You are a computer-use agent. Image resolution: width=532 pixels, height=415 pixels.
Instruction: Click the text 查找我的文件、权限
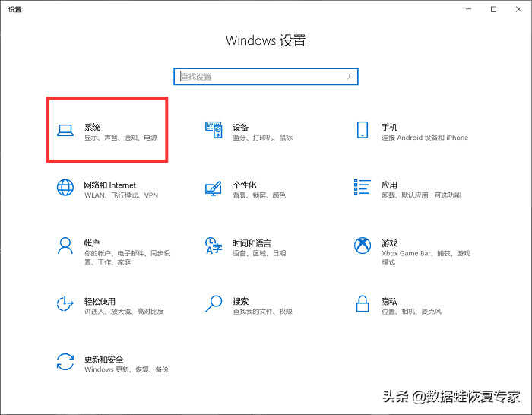[262, 312]
